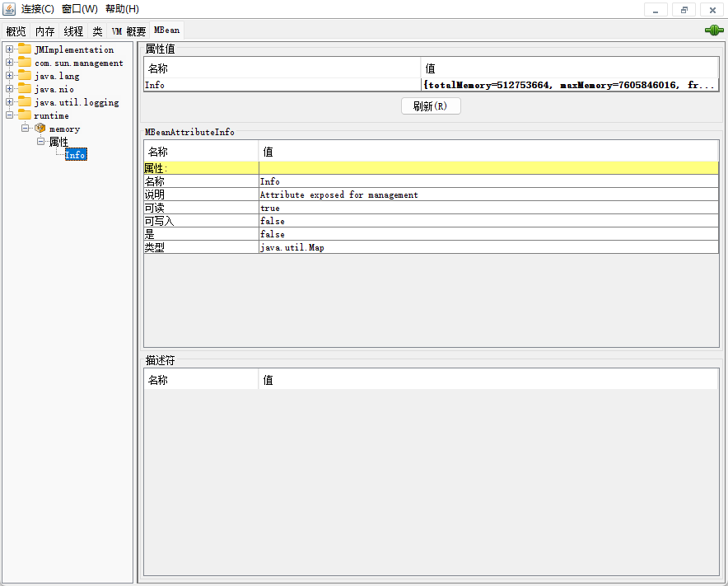Click the Java icon in the title bar
728x586 pixels.
(x=9, y=9)
